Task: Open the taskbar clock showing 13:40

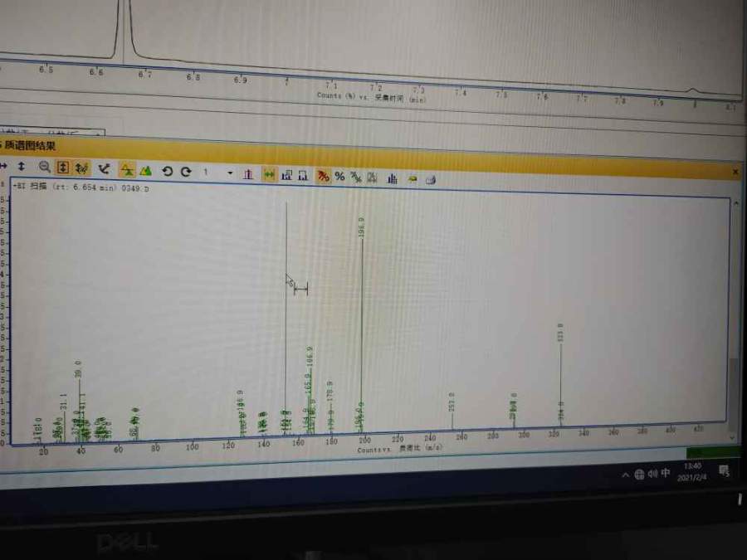Action: point(692,471)
